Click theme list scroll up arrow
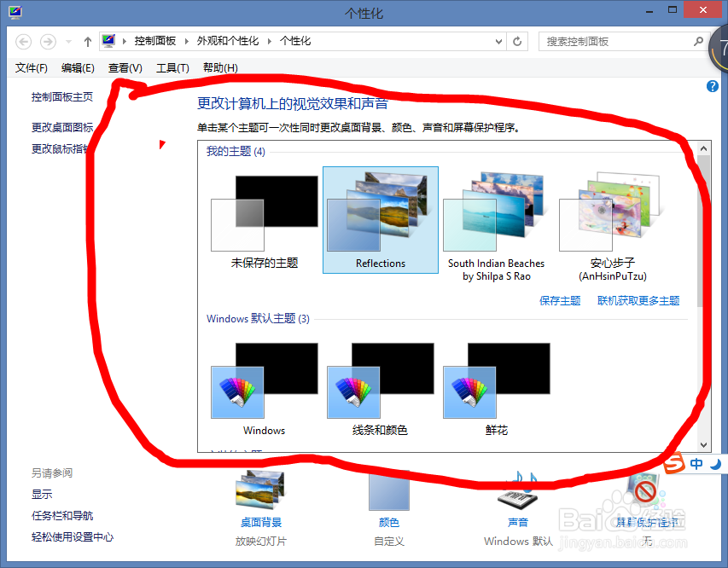The width and height of the screenshot is (728, 568). pos(703,148)
